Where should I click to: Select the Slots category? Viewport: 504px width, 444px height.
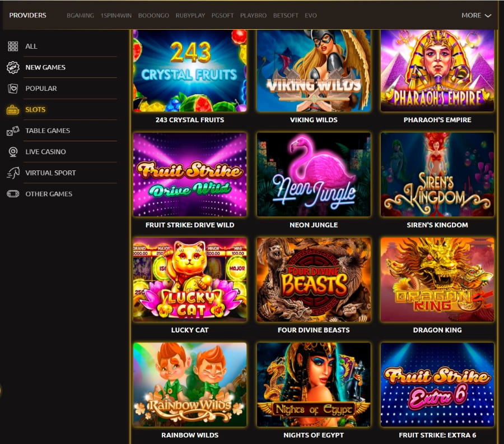[x=35, y=110]
